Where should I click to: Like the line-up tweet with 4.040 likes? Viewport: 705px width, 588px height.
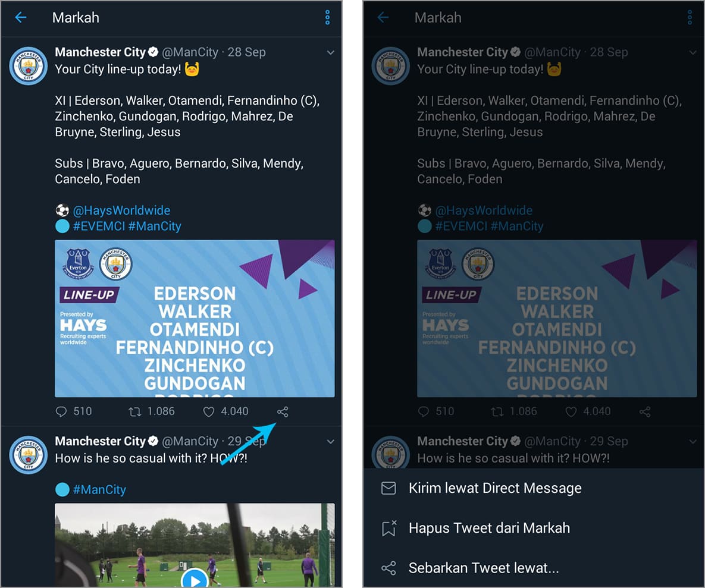[x=209, y=411]
